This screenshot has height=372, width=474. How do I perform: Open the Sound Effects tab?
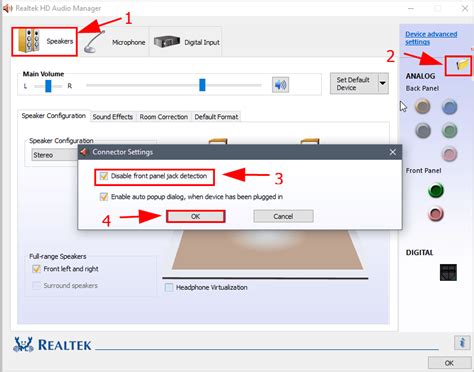click(x=113, y=117)
